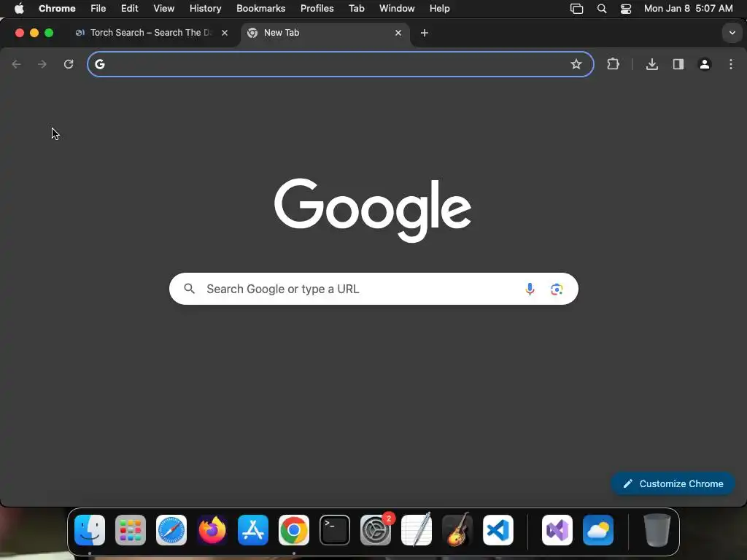Open Visual Studio Code from the Dock
The image size is (747, 560).
[x=498, y=530]
